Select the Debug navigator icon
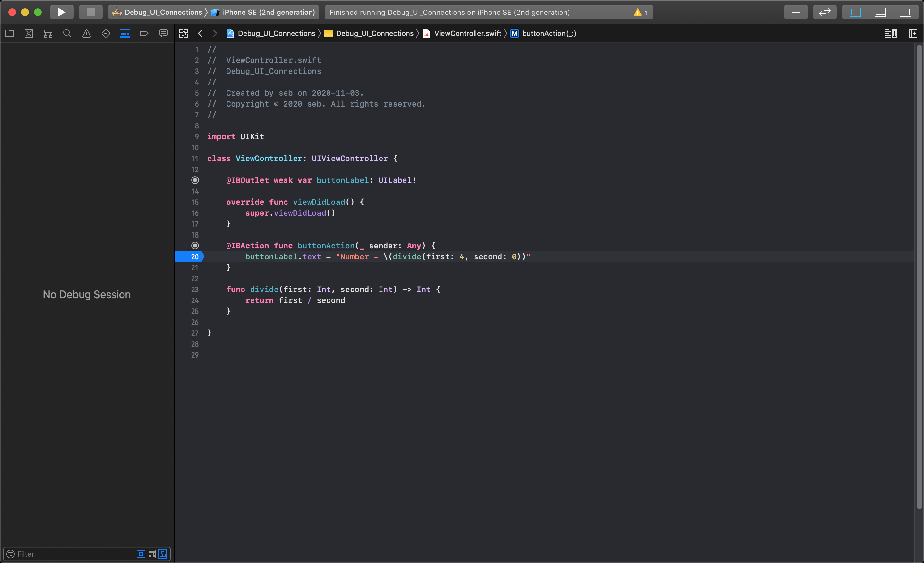924x563 pixels. point(125,33)
